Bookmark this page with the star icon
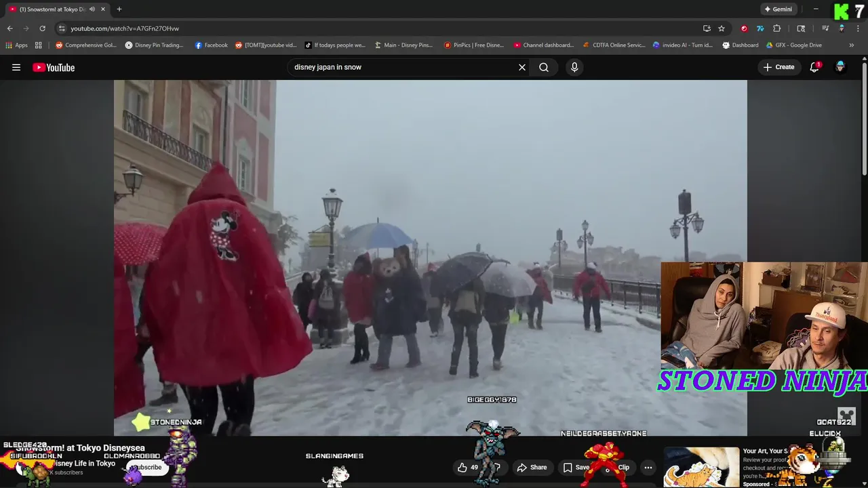The width and height of the screenshot is (868, 488). click(722, 28)
